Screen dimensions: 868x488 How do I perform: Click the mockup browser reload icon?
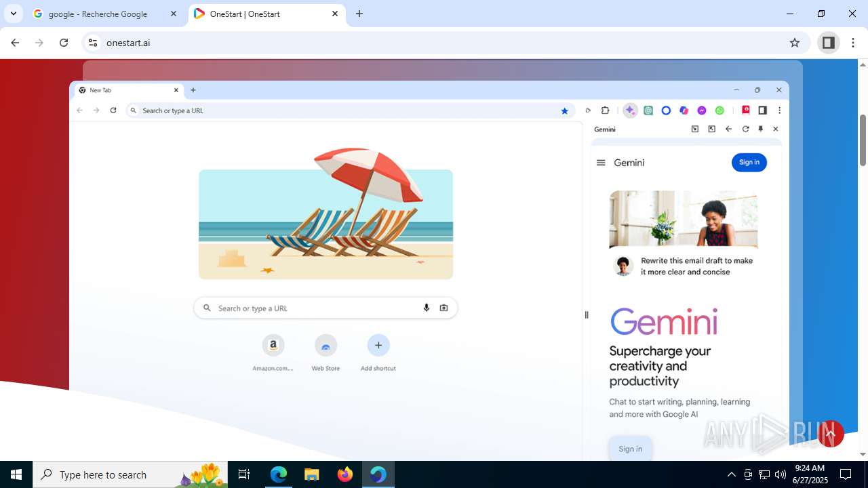point(113,110)
